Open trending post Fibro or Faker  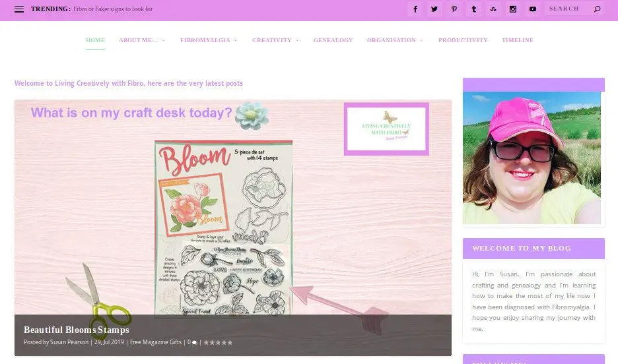click(113, 9)
